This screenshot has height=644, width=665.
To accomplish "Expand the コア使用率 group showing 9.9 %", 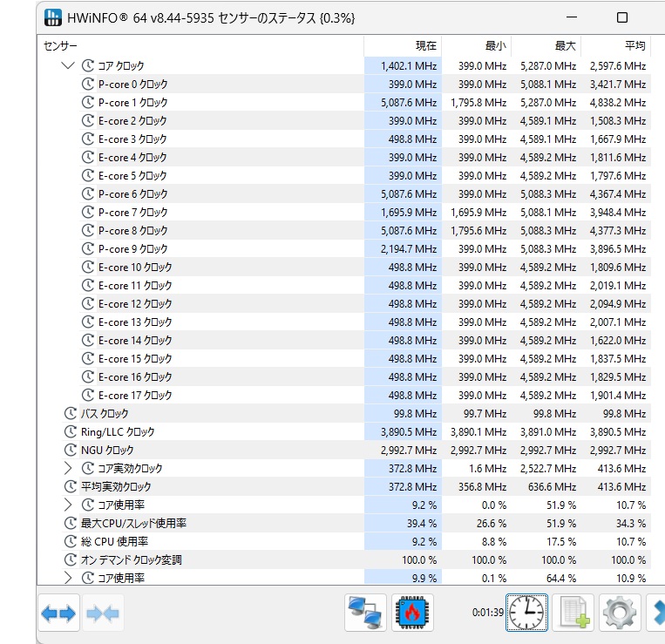I will click(x=68, y=578).
